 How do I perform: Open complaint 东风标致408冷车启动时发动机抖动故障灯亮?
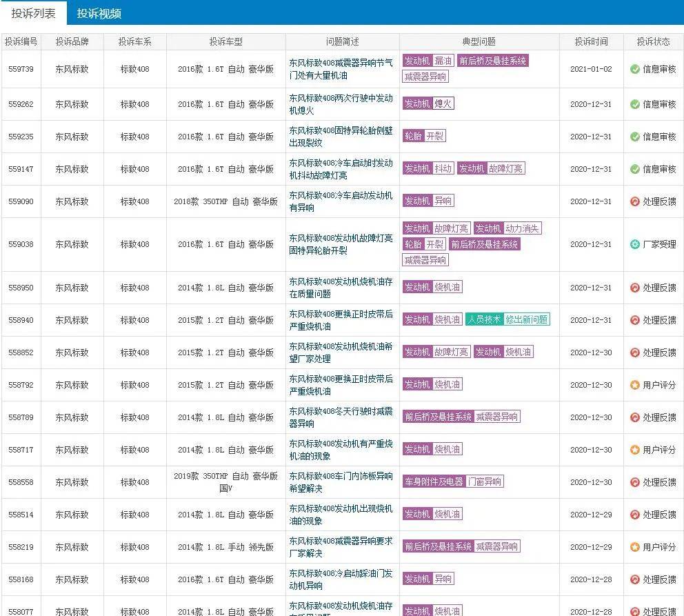[341, 169]
